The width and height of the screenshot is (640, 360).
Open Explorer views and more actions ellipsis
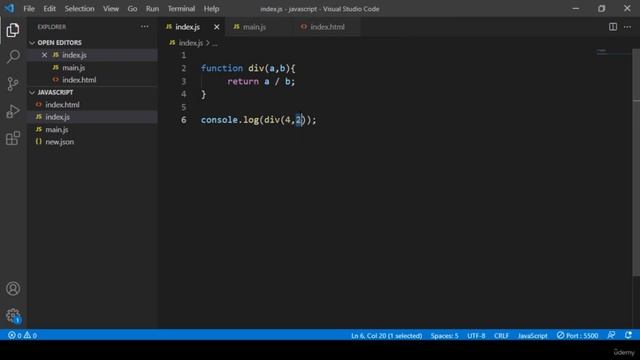tap(144, 27)
